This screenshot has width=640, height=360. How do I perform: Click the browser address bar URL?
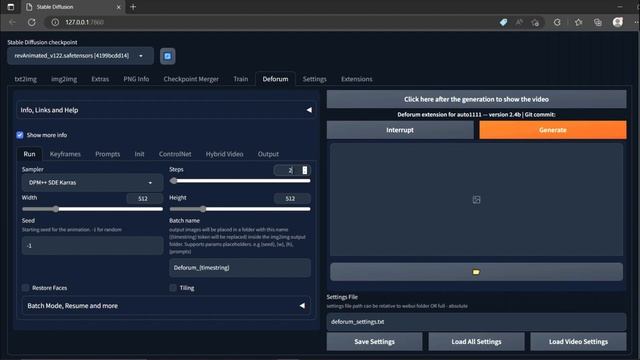point(84,22)
